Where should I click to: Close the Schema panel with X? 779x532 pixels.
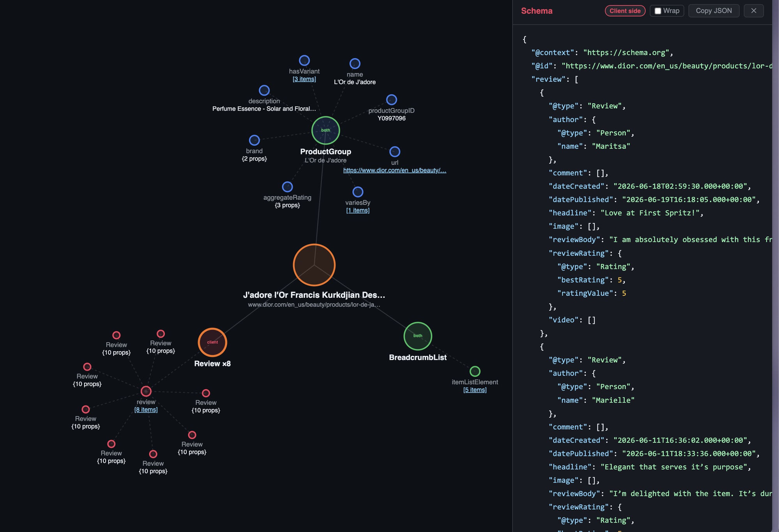click(754, 11)
